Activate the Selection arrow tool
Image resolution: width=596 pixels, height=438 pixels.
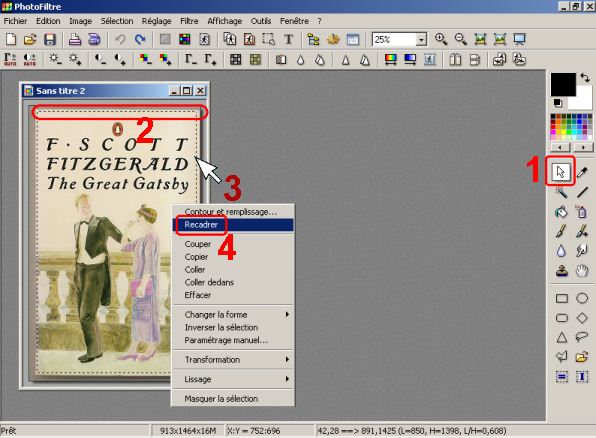[560, 172]
